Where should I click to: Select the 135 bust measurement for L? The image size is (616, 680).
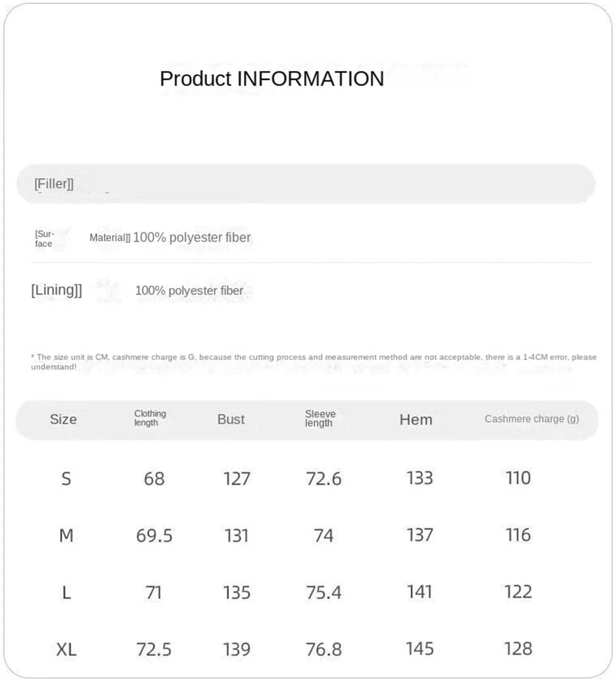coord(237,593)
